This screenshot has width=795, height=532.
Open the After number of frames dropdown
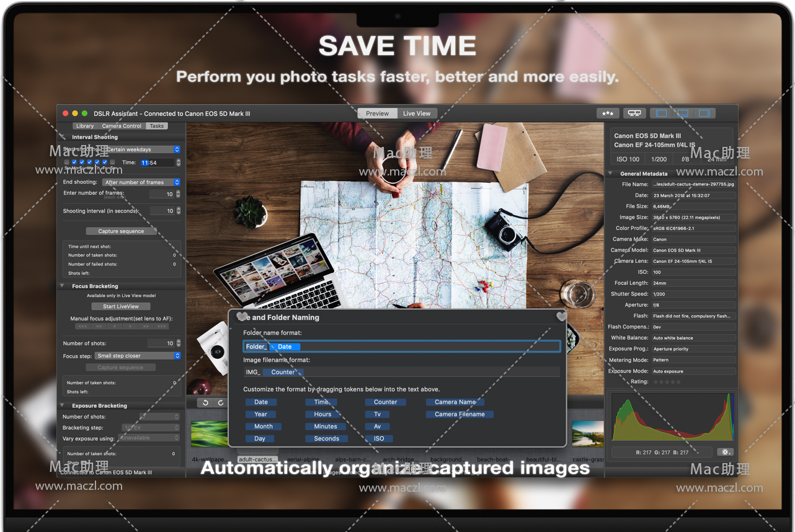(x=141, y=182)
